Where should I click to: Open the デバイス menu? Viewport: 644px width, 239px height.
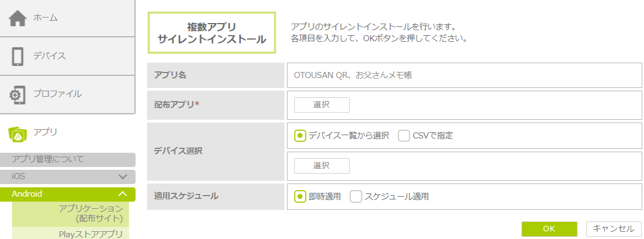(x=49, y=56)
